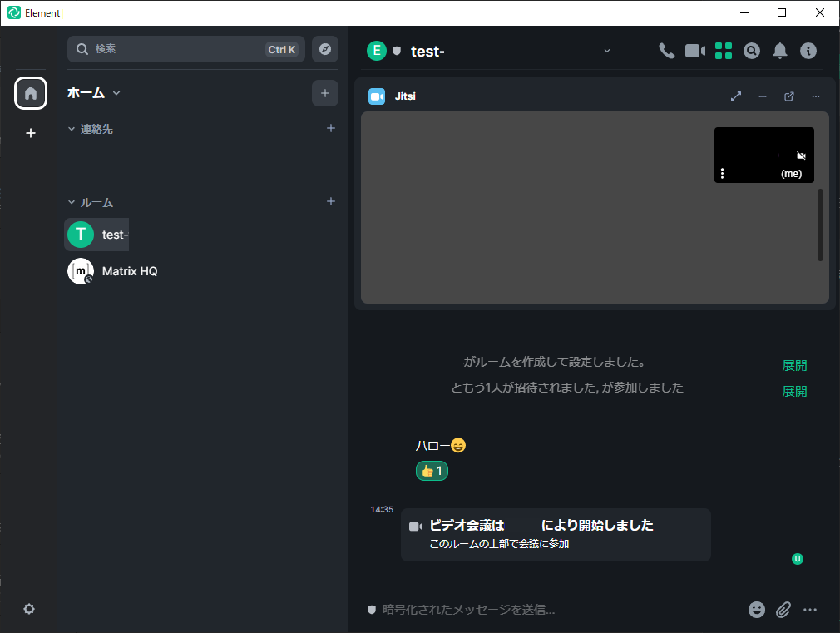Click the encrypted message input field
Viewport: 840px width, 633px height.
click(x=541, y=609)
